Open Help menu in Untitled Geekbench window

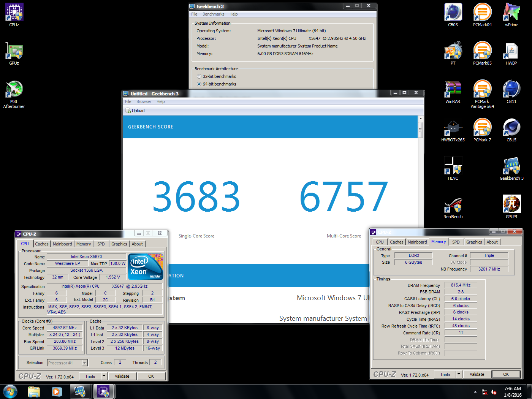[161, 101]
